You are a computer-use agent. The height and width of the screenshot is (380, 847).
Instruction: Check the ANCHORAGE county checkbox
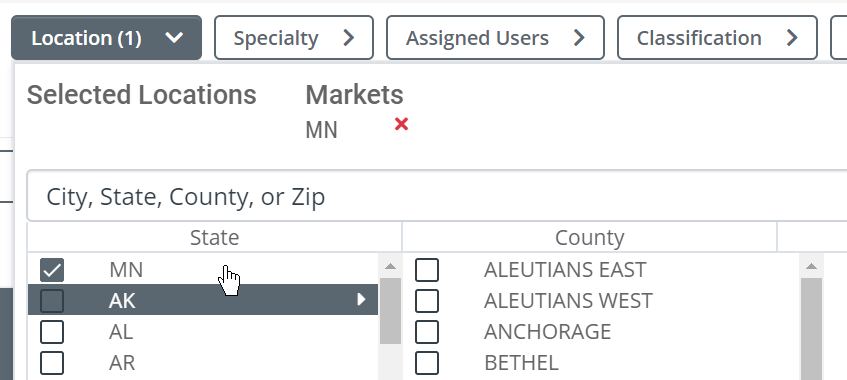pos(427,331)
